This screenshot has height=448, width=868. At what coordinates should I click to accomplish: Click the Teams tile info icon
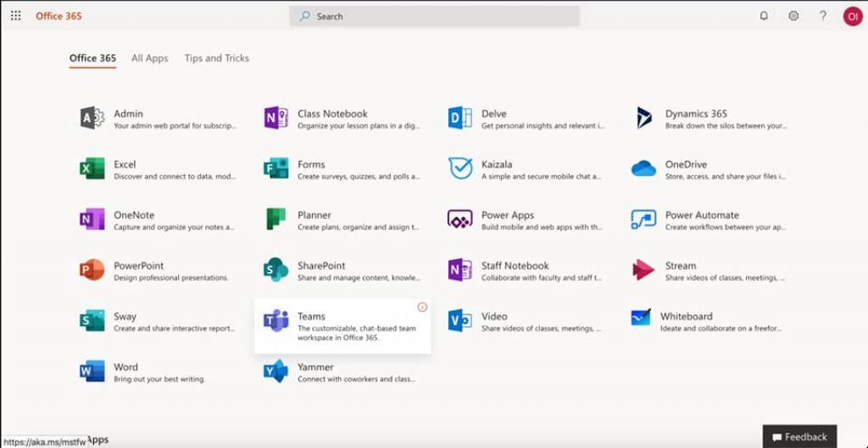click(x=422, y=307)
